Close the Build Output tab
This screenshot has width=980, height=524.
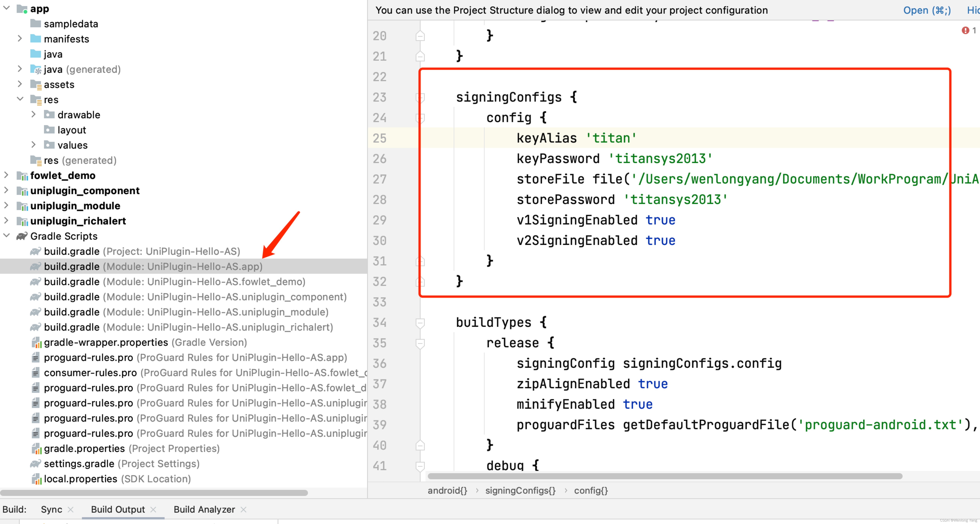tap(153, 509)
